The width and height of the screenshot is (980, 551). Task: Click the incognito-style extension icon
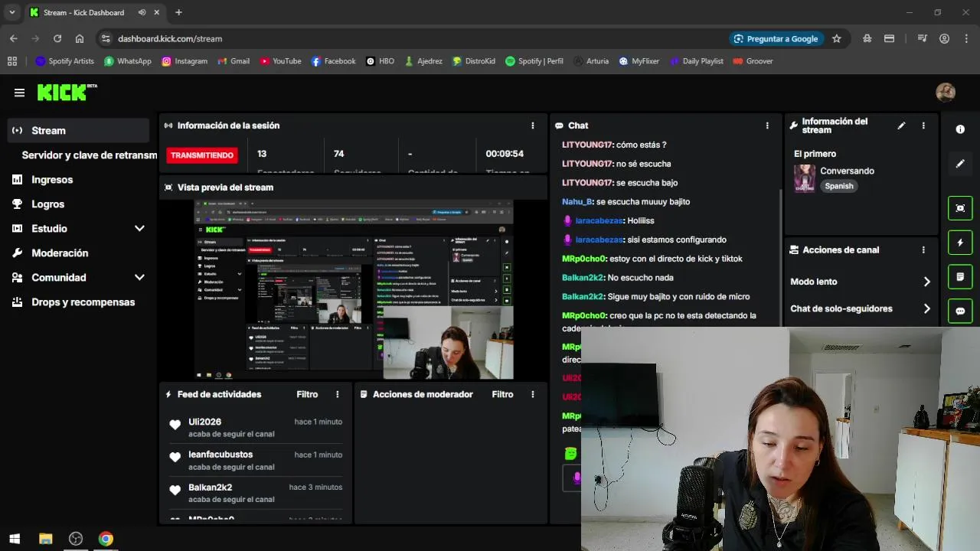pos(867,38)
